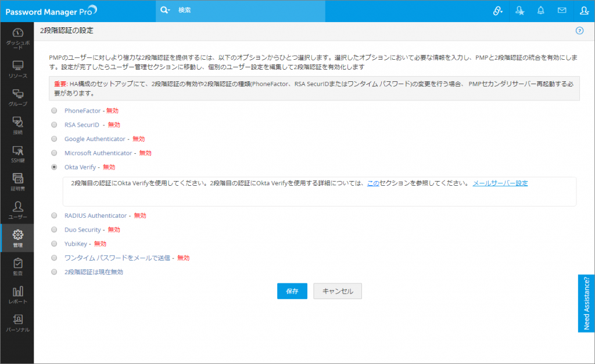Select ワンタイム パスワードをメールで送信 radio button

pyautogui.click(x=54, y=258)
